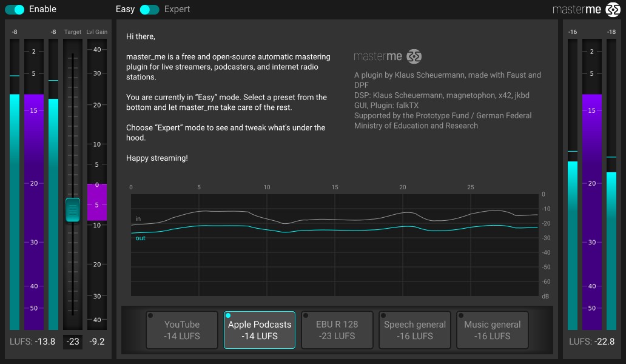Choose the EBU R 128 preset
This screenshot has width=626, height=364.
(x=337, y=330)
